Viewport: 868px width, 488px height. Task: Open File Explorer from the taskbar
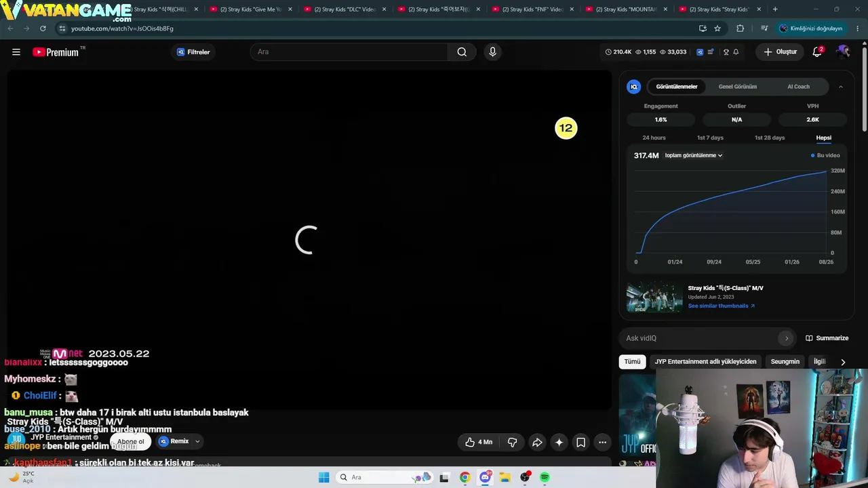pyautogui.click(x=505, y=477)
